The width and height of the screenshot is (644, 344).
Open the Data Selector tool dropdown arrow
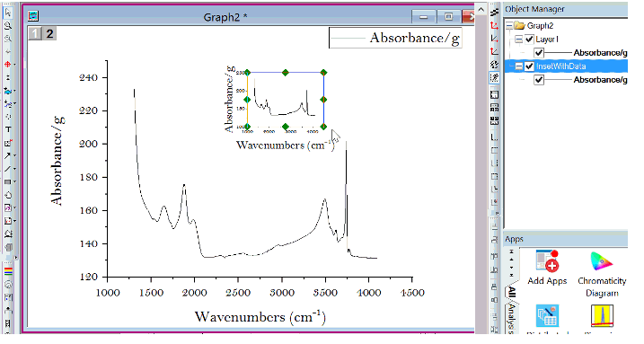click(14, 91)
